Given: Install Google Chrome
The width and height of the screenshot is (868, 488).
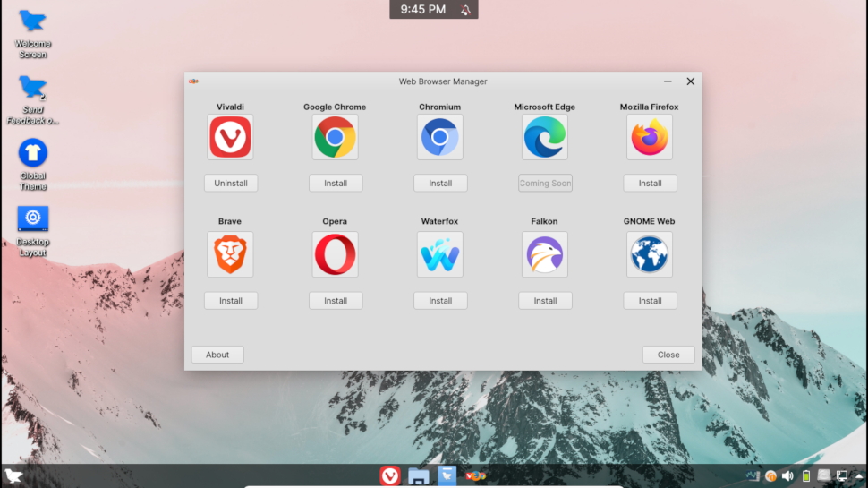Looking at the screenshot, I should pyautogui.click(x=336, y=184).
